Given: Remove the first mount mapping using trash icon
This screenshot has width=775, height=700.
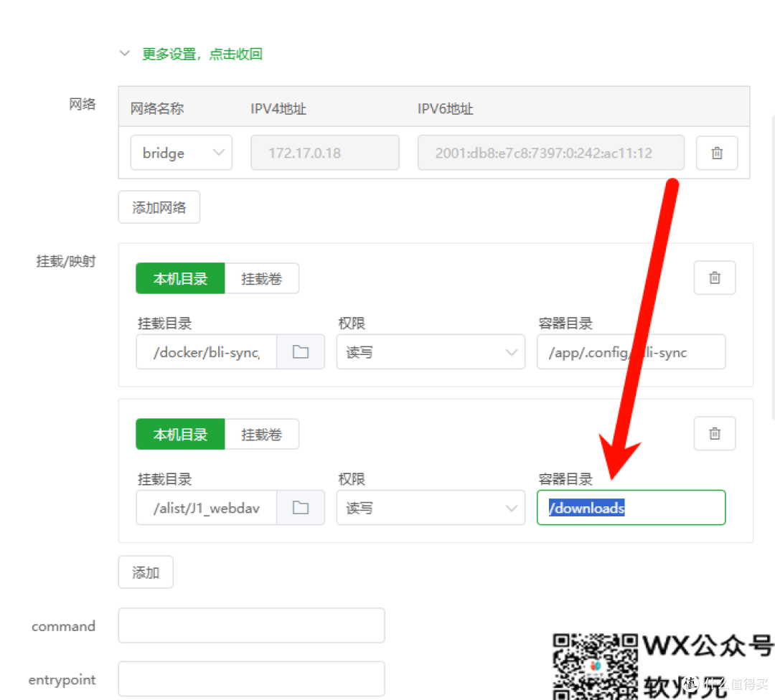Looking at the screenshot, I should (x=714, y=278).
